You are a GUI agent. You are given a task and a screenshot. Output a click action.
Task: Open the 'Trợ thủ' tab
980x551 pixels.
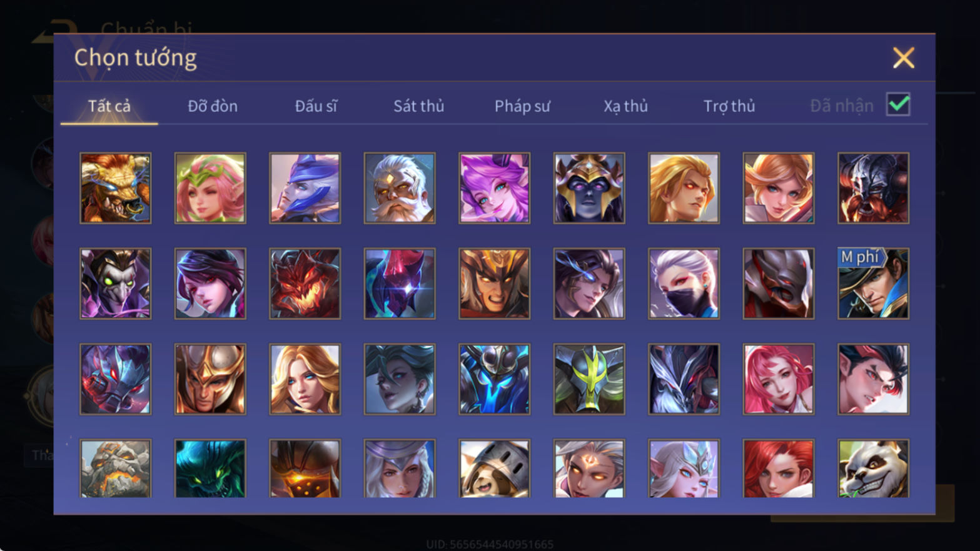click(x=729, y=106)
